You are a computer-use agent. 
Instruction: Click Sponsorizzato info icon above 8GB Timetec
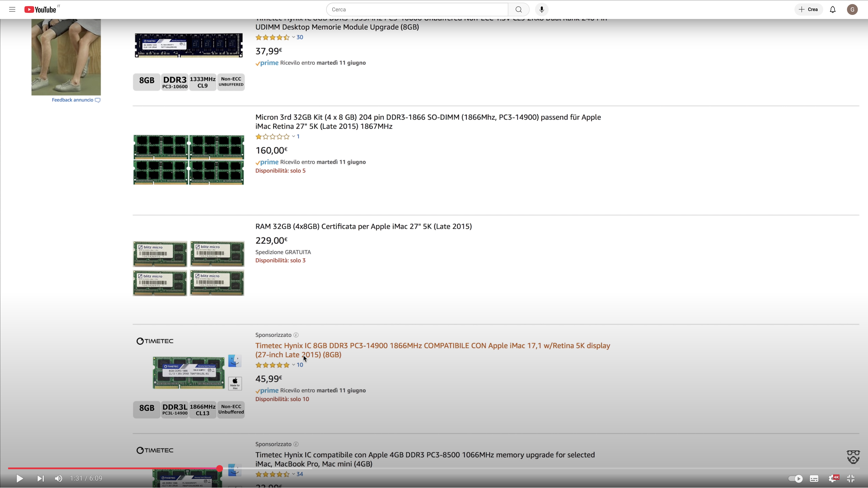(x=296, y=335)
